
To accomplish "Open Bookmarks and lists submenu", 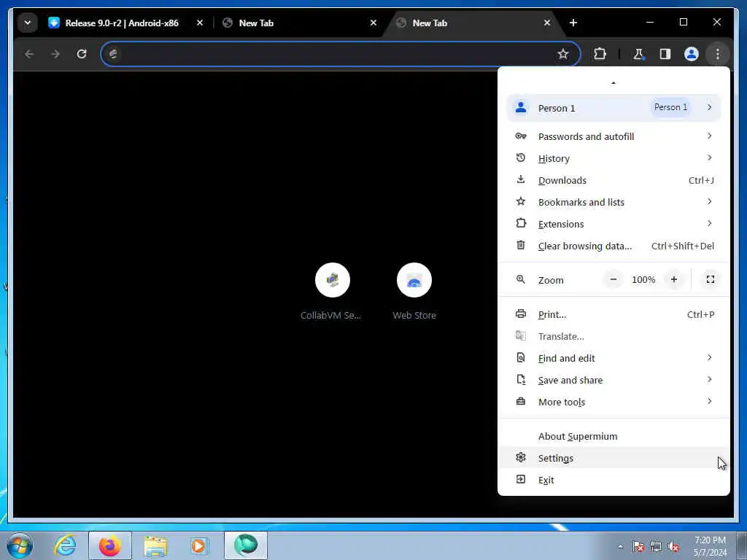I will 614,203.
